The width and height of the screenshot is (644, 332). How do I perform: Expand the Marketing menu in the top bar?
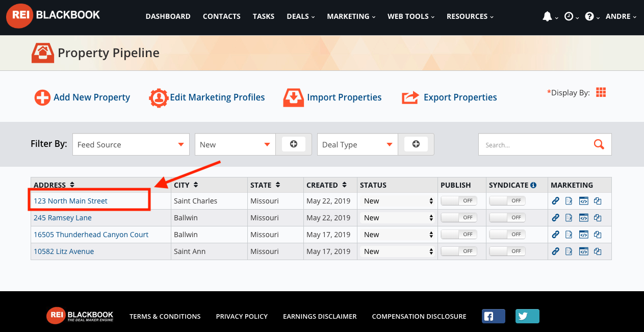click(351, 16)
